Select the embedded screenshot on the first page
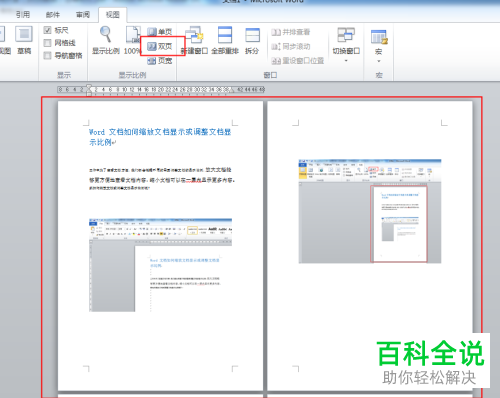The height and width of the screenshot is (398, 500). coord(160,265)
